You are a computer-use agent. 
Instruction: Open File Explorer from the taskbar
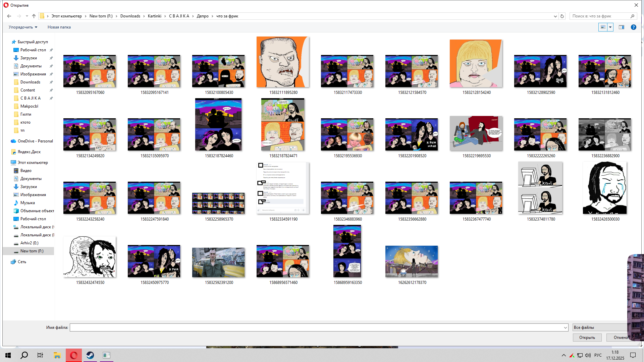(x=57, y=355)
